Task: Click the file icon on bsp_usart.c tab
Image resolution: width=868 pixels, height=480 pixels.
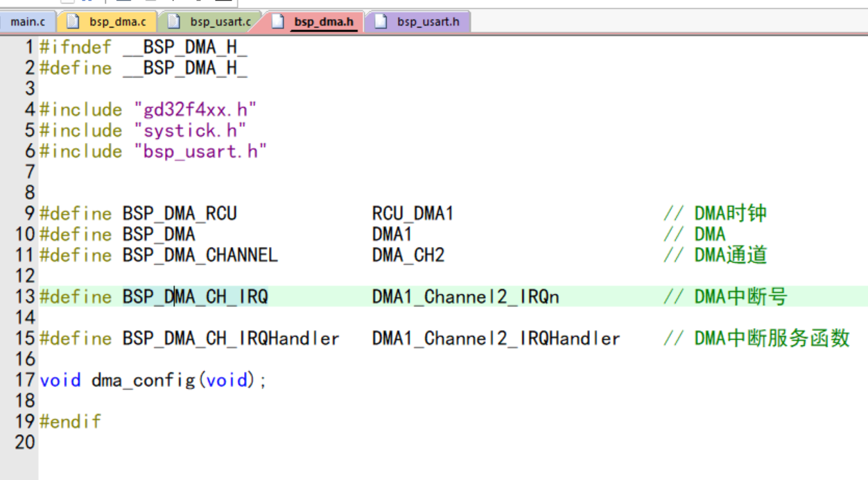Action: [175, 22]
